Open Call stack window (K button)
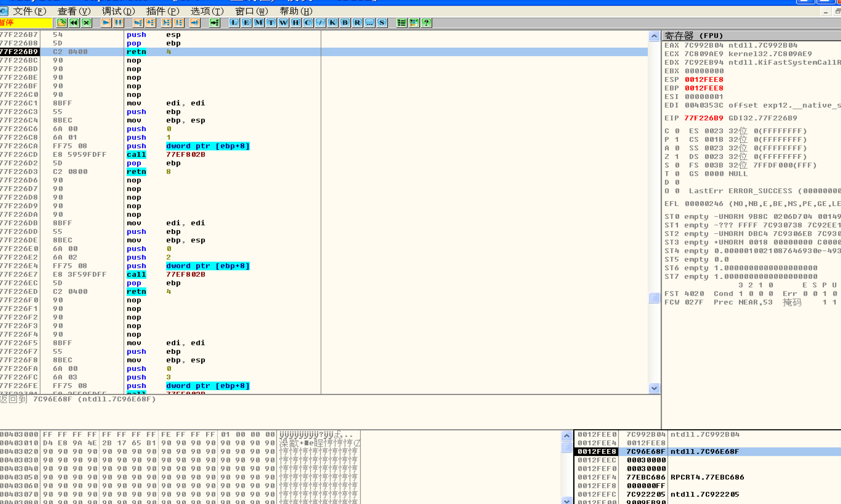 [x=333, y=23]
